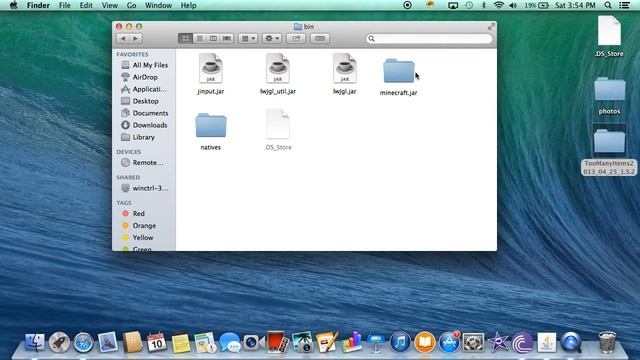The width and height of the screenshot is (640, 360).
Task: Open the View menu
Action: click(x=109, y=5)
